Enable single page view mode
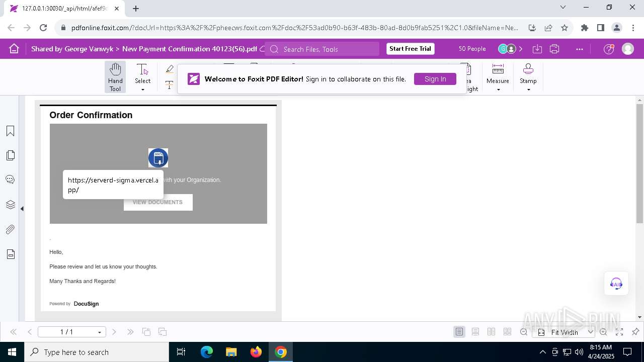This screenshot has height=362, width=644. (x=459, y=332)
